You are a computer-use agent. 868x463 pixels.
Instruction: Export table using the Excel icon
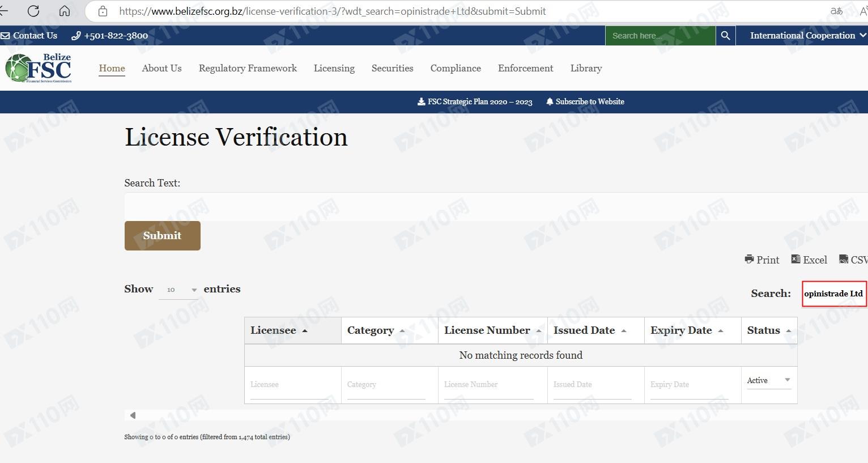796,260
